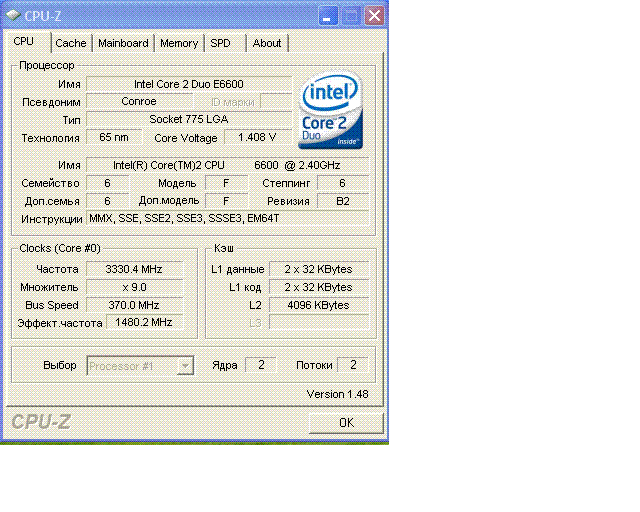Open the Mainboard tab
Screen dimensions: 640x512
click(x=123, y=43)
